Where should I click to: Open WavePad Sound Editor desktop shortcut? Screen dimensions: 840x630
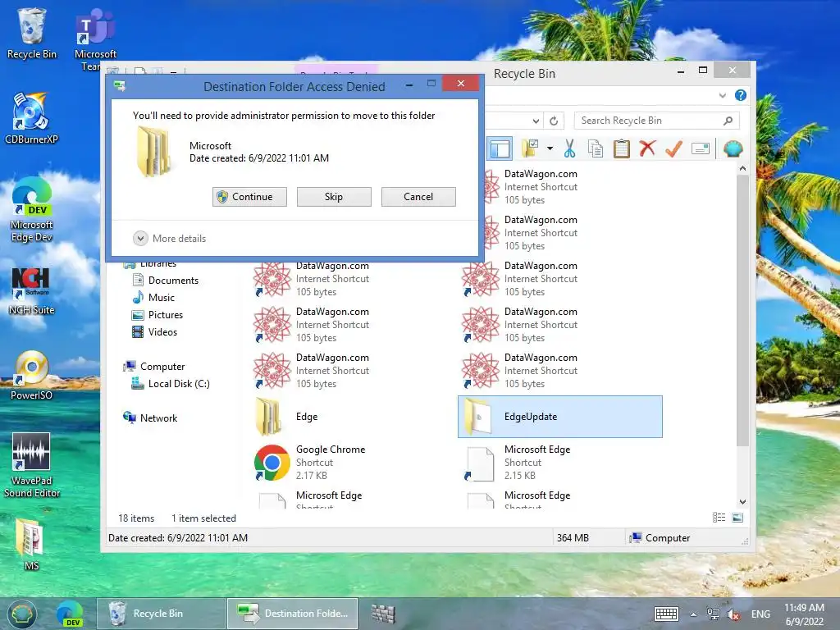coord(32,466)
